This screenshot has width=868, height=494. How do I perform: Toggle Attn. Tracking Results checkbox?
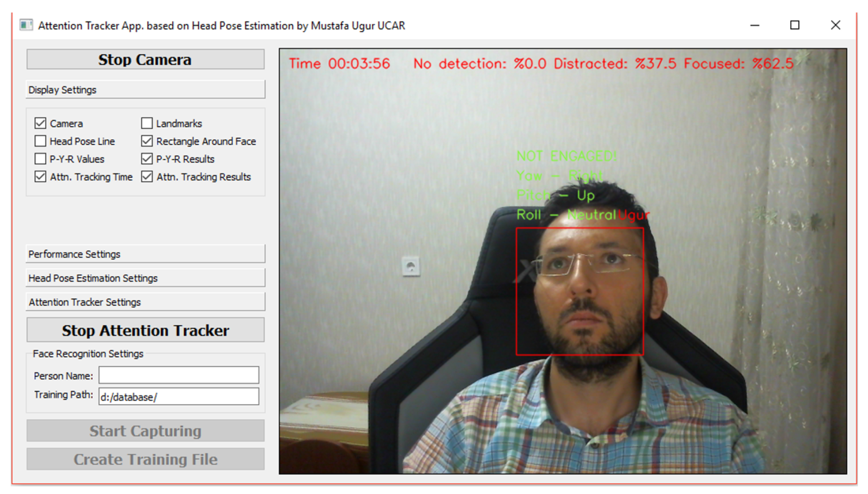(x=147, y=176)
